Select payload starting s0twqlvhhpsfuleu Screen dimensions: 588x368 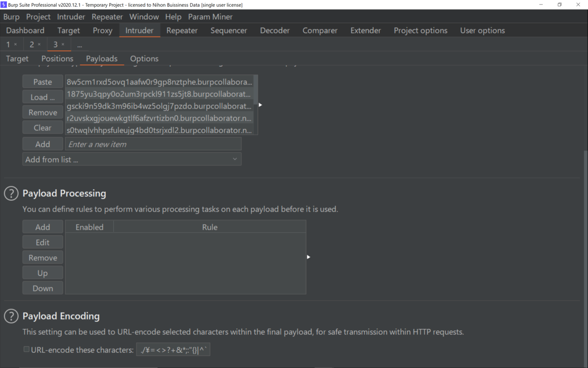point(159,130)
